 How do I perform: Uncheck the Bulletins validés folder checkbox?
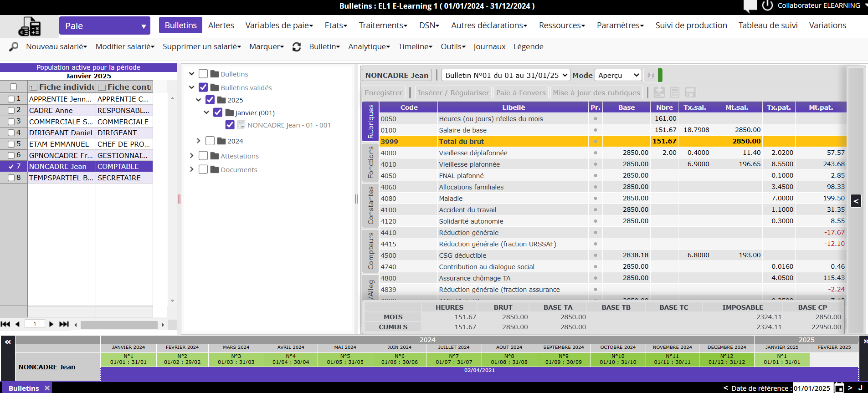[x=203, y=87]
